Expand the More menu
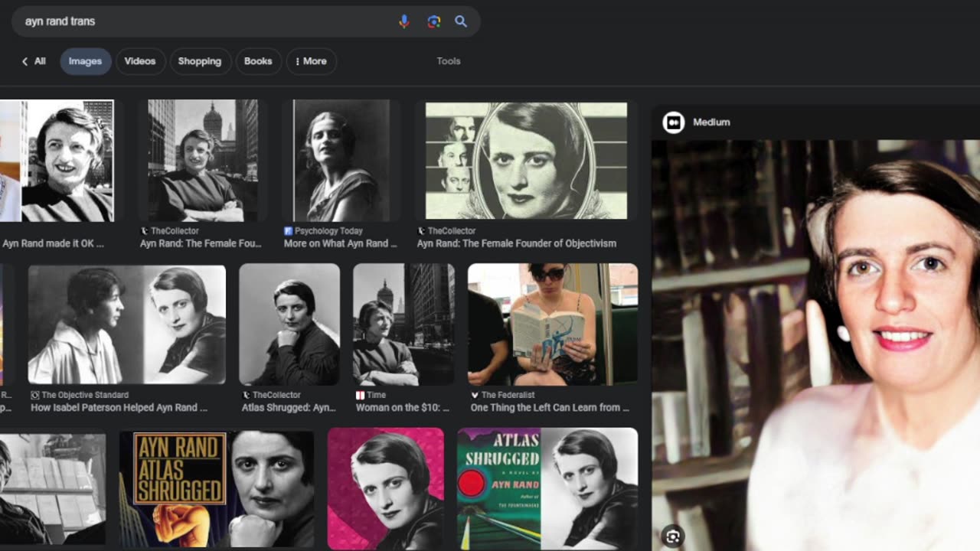The height and width of the screenshot is (551, 980). tap(311, 61)
